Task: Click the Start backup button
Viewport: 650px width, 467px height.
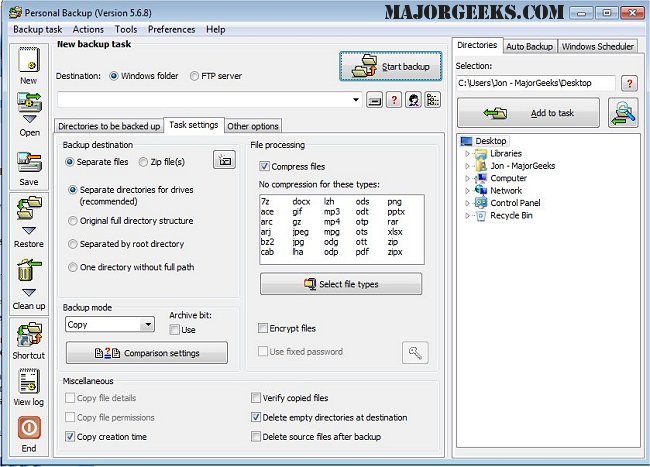Action: 390,66
